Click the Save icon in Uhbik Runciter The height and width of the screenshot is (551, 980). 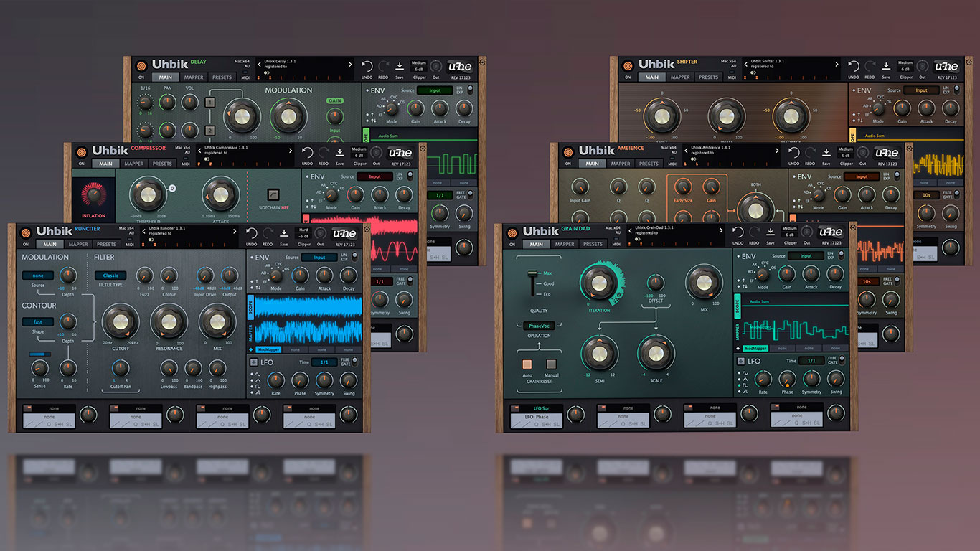point(283,232)
